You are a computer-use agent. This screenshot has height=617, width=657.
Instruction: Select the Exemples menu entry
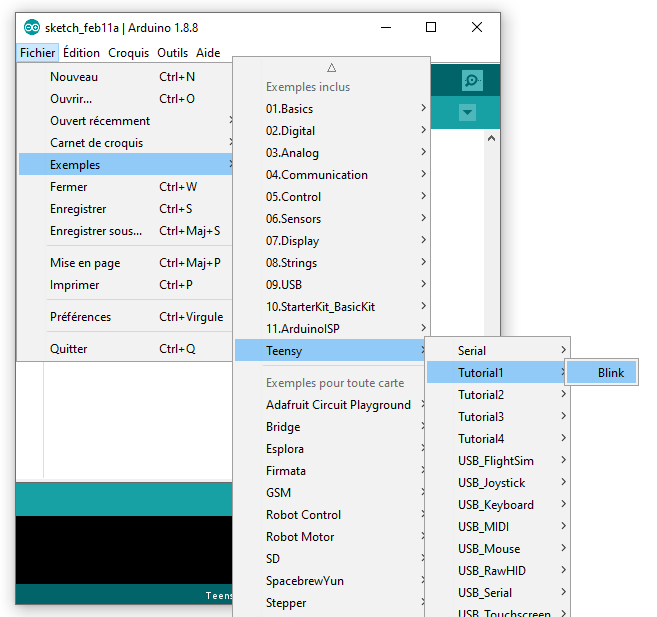click(x=125, y=165)
